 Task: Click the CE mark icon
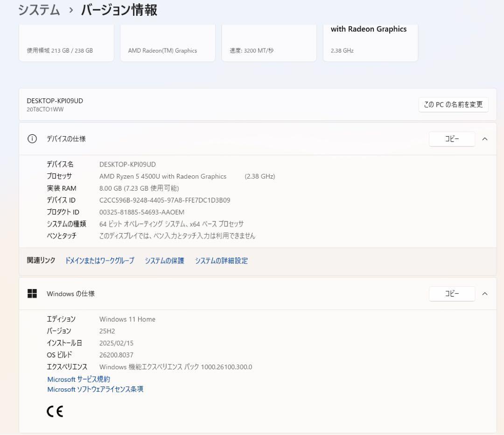55,411
